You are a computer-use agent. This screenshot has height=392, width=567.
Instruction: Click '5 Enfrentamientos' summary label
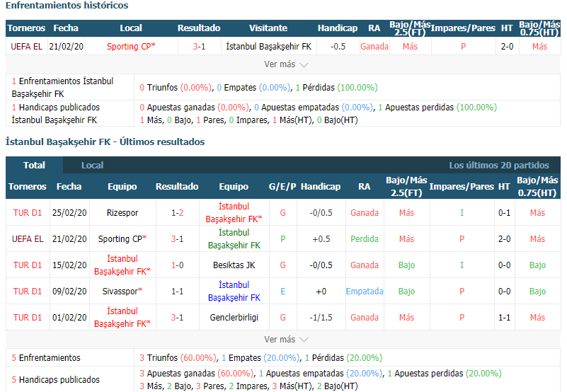[46, 357]
